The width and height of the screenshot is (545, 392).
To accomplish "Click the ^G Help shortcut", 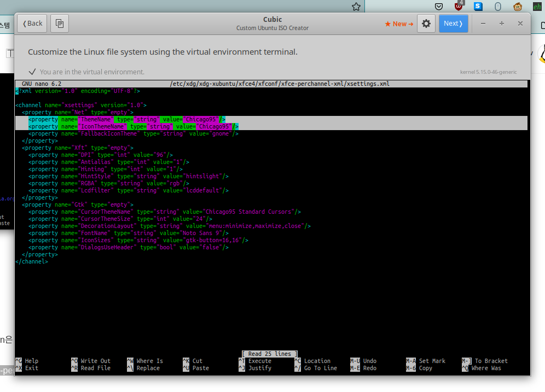I will pyautogui.click(x=27, y=361).
